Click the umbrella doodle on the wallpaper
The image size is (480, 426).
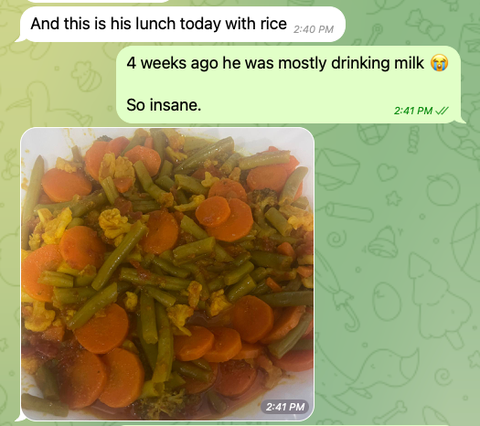coord(340,293)
